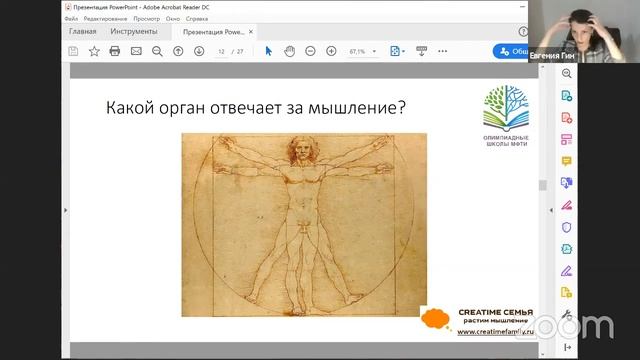
Task: Open the Просмотр menu
Action: [147, 19]
